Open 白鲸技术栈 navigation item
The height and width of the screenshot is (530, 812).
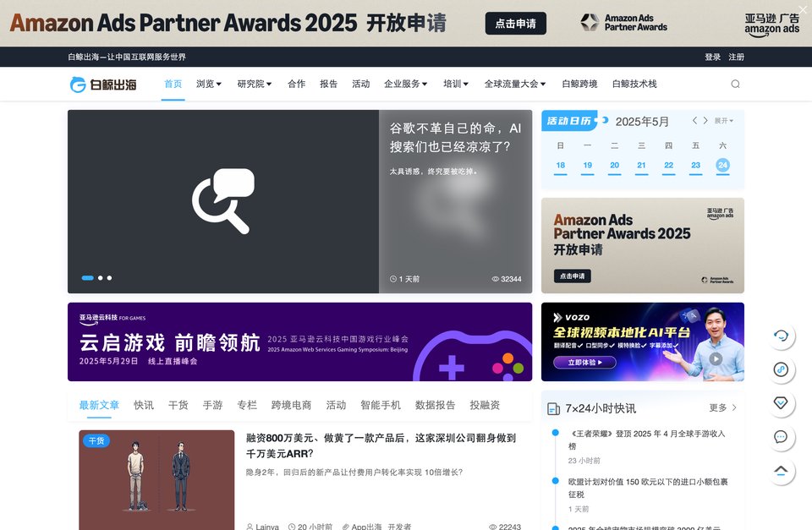point(634,84)
